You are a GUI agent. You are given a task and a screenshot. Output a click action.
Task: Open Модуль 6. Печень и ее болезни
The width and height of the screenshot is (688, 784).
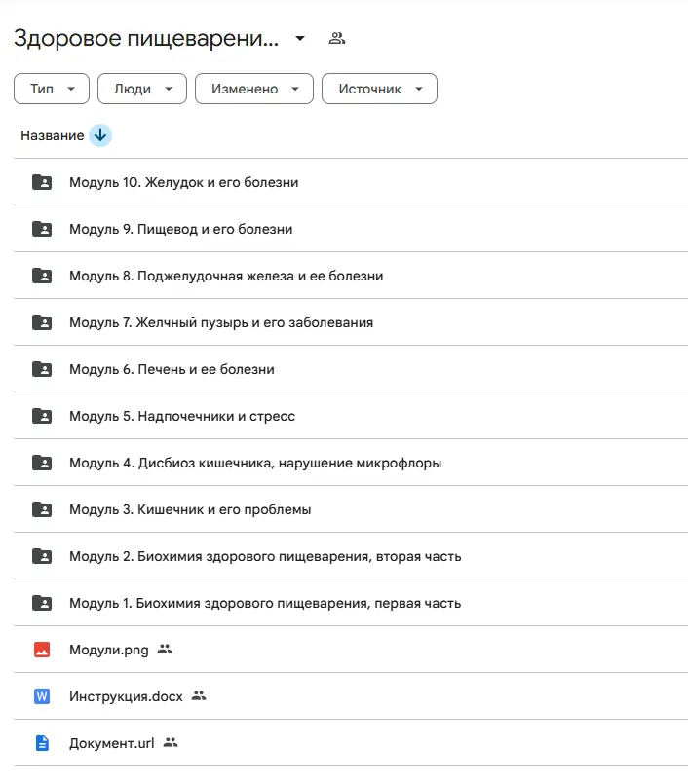[x=172, y=369]
